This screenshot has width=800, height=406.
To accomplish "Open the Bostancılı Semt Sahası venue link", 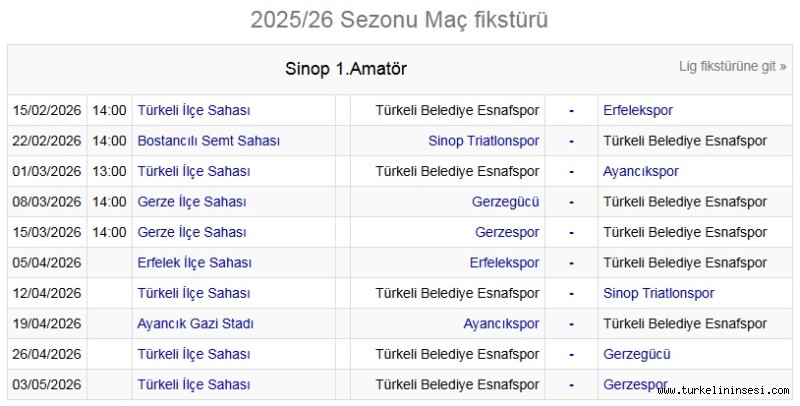I will pyautogui.click(x=208, y=141).
